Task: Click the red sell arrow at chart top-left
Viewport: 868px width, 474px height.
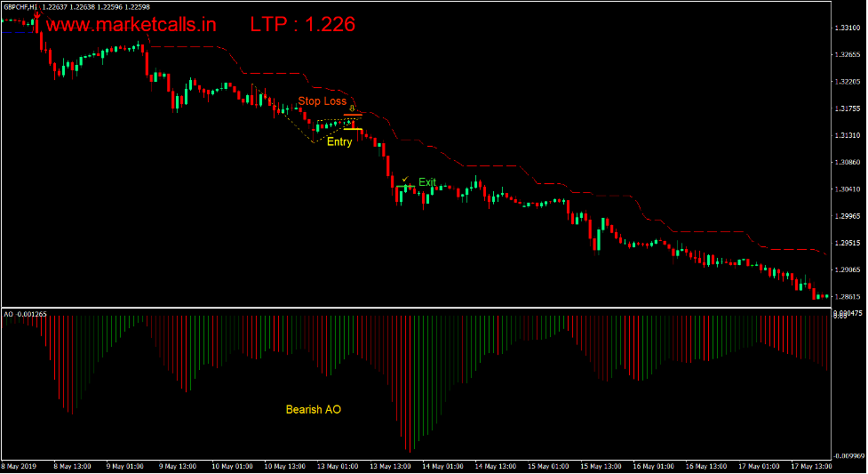Action: [37, 16]
